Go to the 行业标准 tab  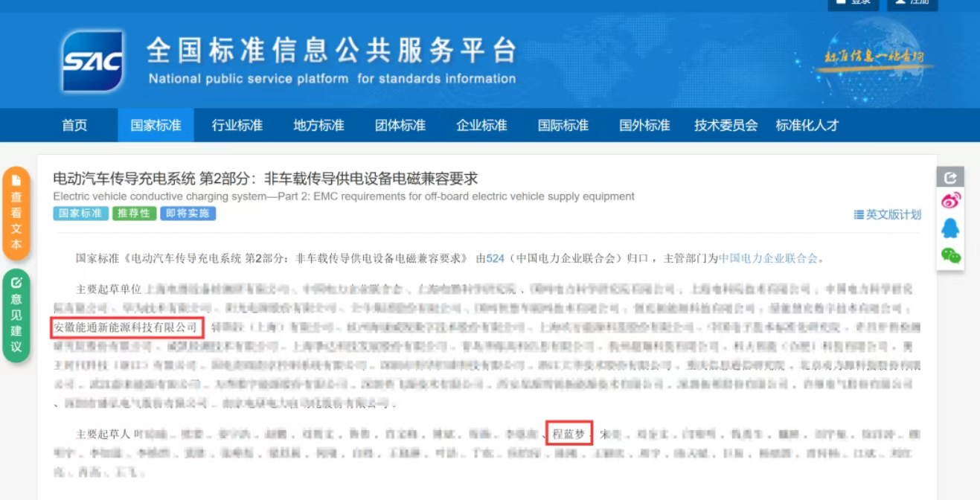point(237,125)
